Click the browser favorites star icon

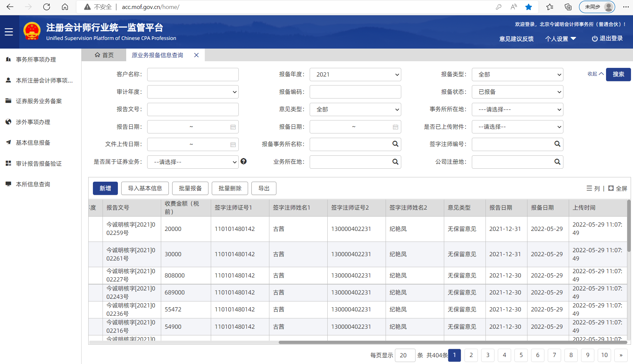[528, 7]
